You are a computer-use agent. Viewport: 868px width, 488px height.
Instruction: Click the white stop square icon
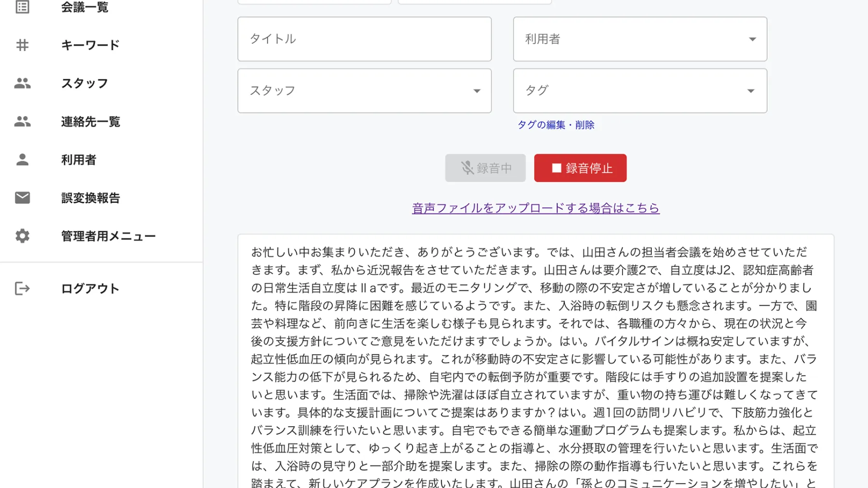556,168
